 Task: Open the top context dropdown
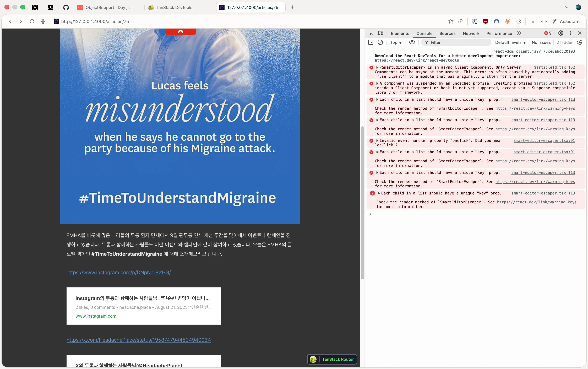(x=396, y=42)
